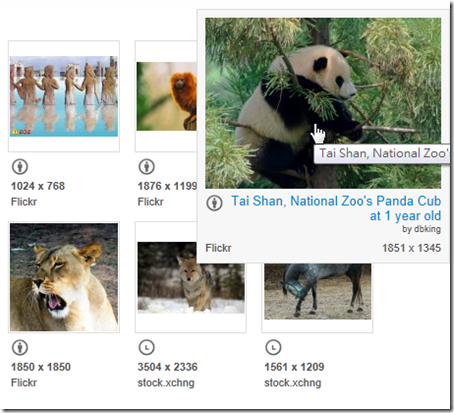Click stock.xchng under 1561 x 1209

293,383
